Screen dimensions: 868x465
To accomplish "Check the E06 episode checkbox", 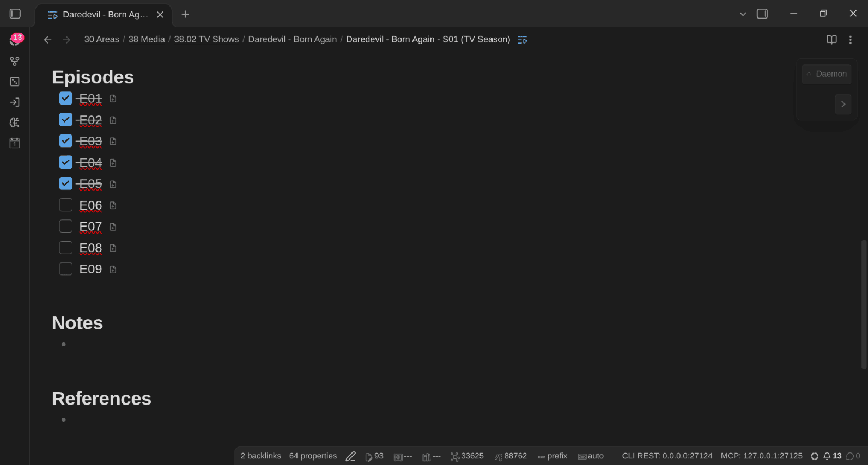I will [66, 205].
